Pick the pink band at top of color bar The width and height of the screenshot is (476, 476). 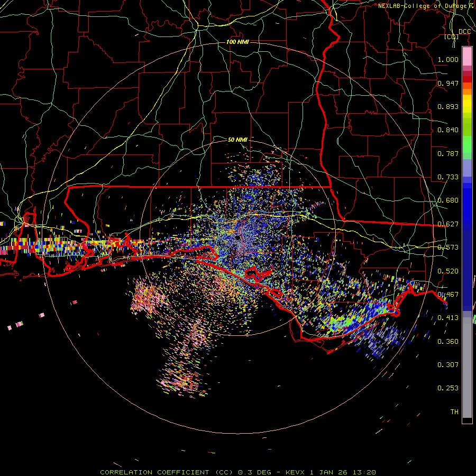pos(467,56)
